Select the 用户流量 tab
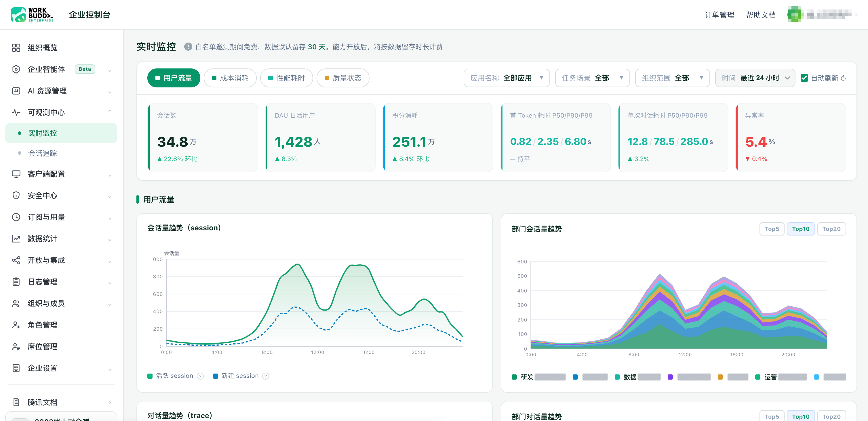Viewport: 868px width, 421px height. pos(174,78)
